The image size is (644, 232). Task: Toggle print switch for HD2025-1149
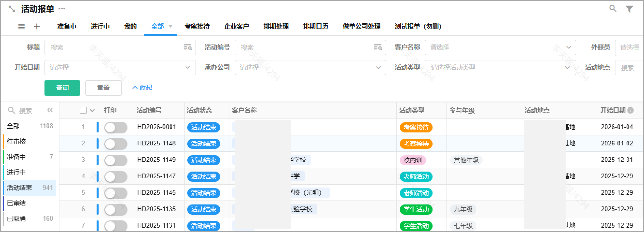click(116, 160)
